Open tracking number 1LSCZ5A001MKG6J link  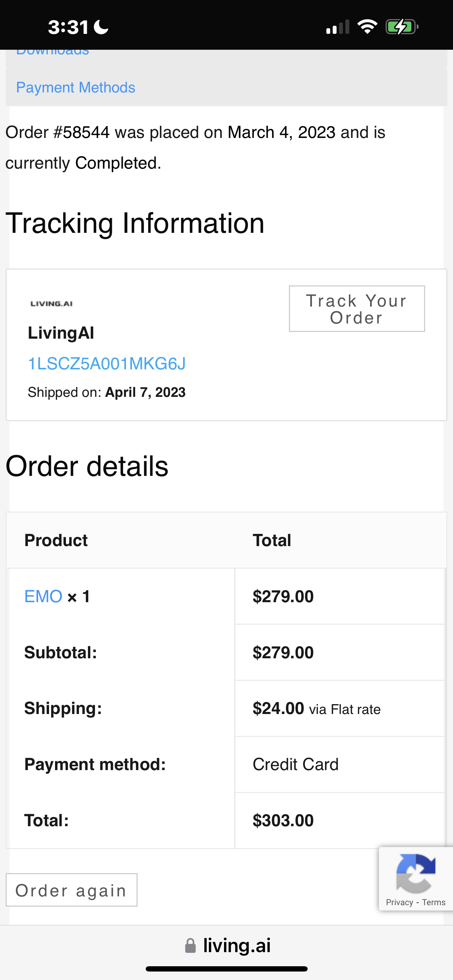coord(107,364)
